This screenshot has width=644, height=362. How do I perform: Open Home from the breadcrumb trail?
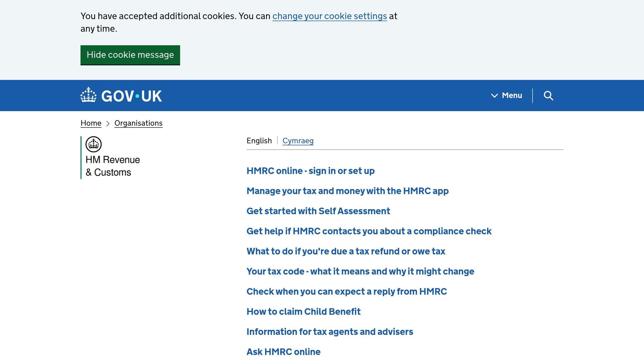pos(91,123)
